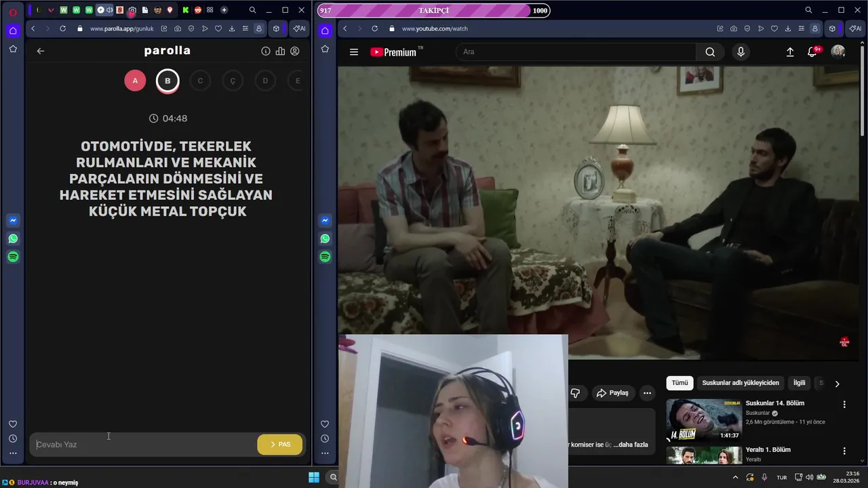
Task: Dislike the video with thumbs-down
Action: (x=575, y=393)
